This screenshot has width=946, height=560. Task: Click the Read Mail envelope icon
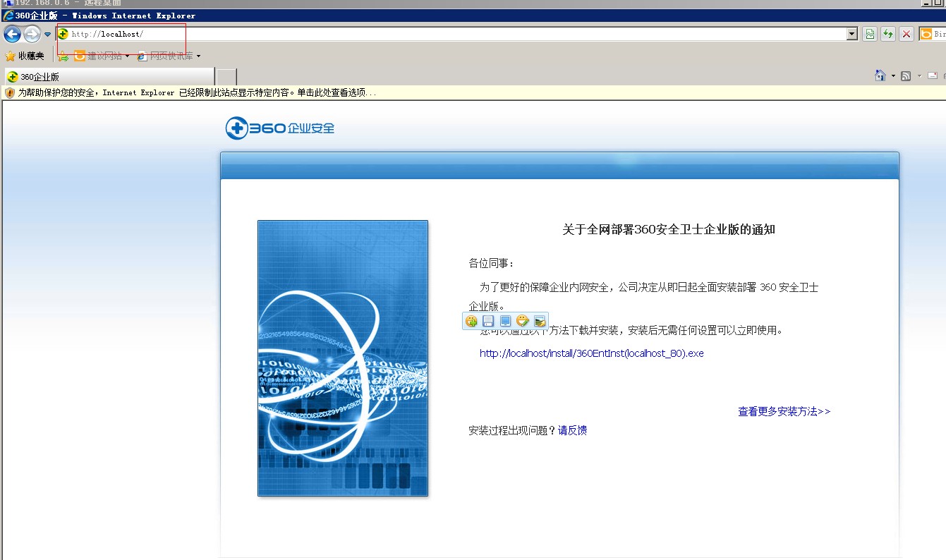point(933,75)
